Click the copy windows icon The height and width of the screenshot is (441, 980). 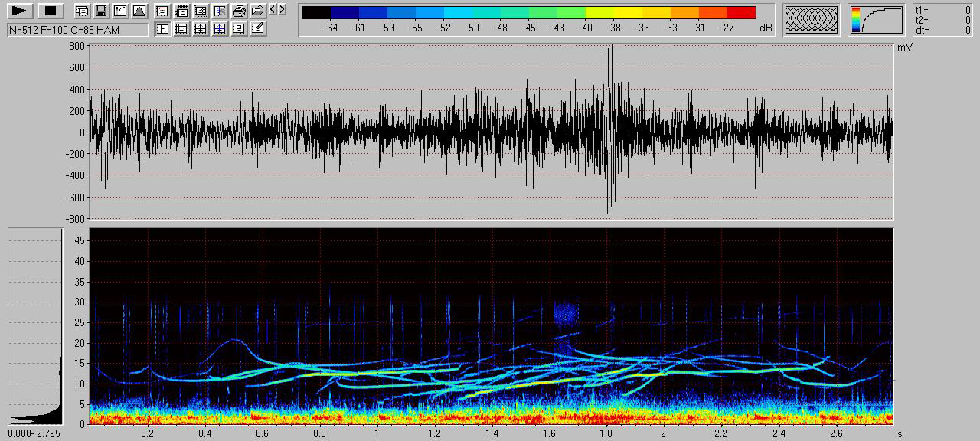[82, 11]
